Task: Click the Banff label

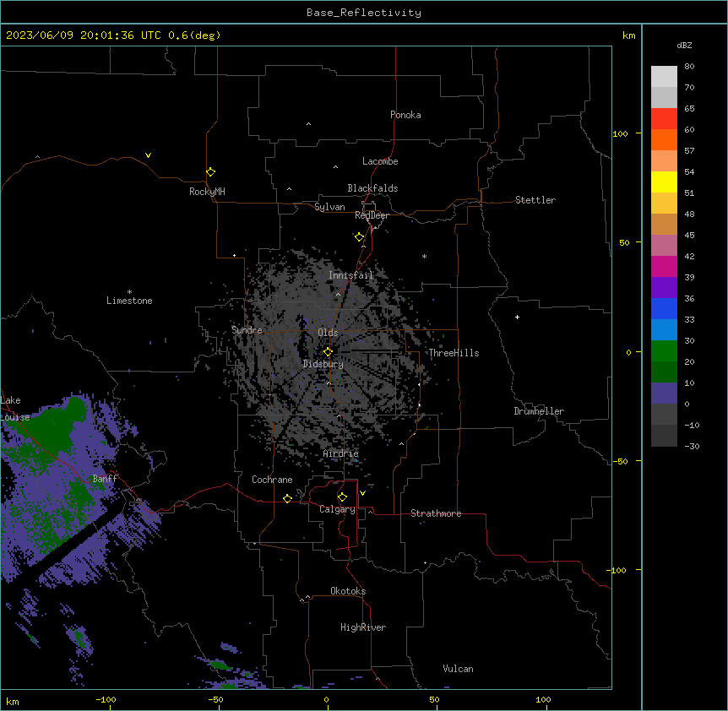Action: click(x=105, y=479)
